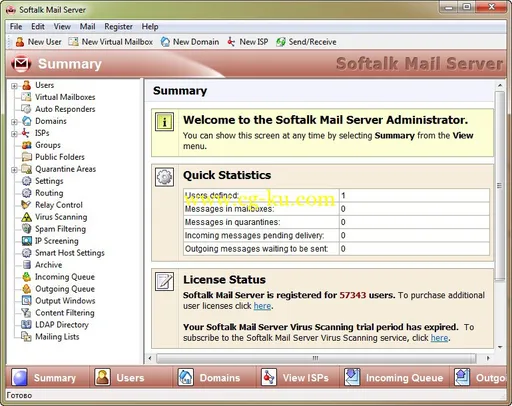Viewport: 512px width, 406px height.
Task: Select the Virus Scanning warning icon
Action: [x=26, y=217]
